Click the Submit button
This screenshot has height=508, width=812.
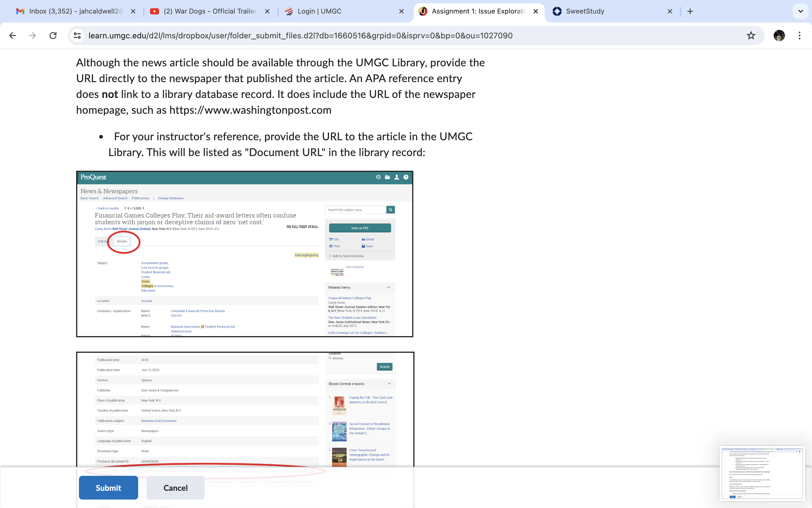point(108,487)
